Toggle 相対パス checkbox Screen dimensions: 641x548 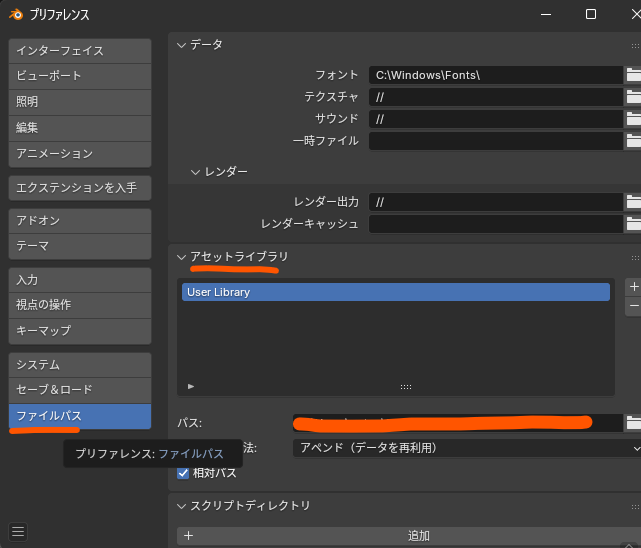(x=183, y=472)
